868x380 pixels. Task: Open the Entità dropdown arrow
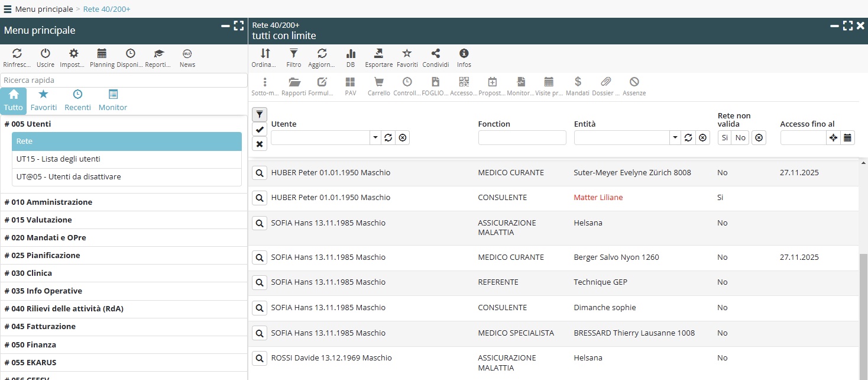tap(675, 137)
